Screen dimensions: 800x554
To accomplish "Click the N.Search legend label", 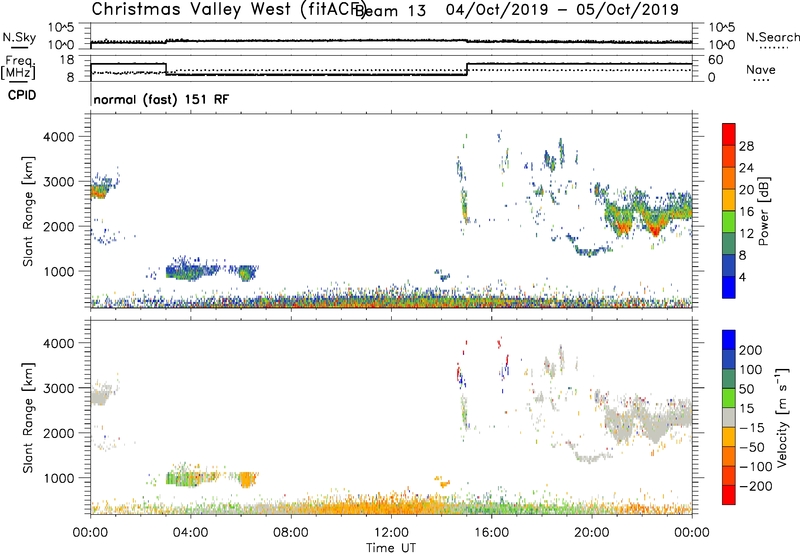I will pos(773,37).
